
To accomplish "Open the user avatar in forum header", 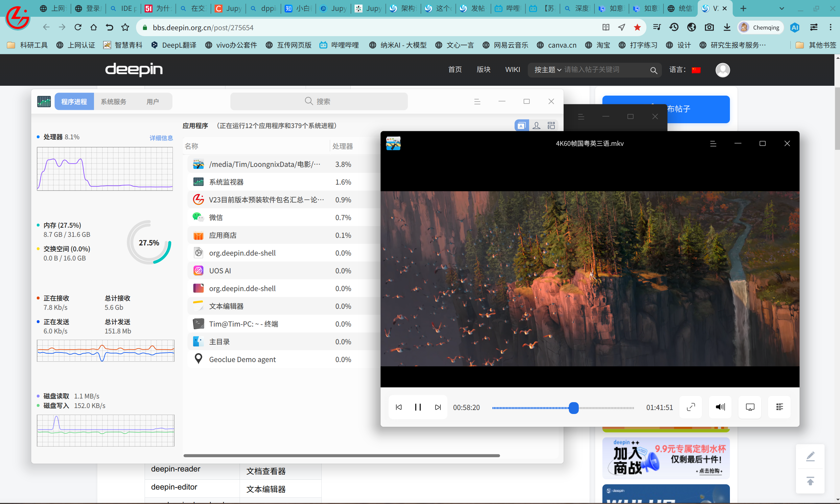I will [722, 70].
